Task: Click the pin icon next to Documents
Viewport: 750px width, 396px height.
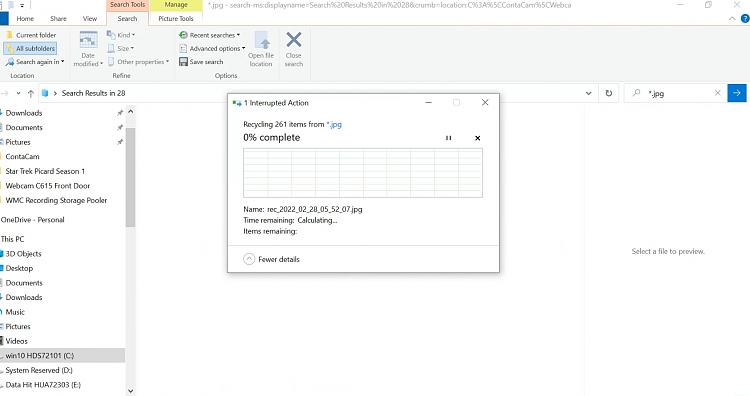Action: (x=120, y=128)
